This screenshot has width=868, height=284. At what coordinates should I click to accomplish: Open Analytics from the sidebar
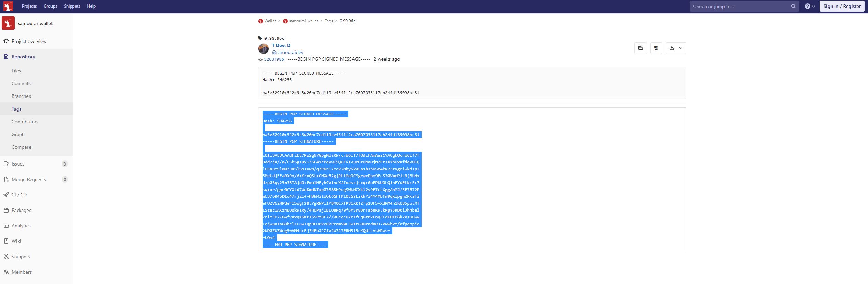pyautogui.click(x=21, y=226)
